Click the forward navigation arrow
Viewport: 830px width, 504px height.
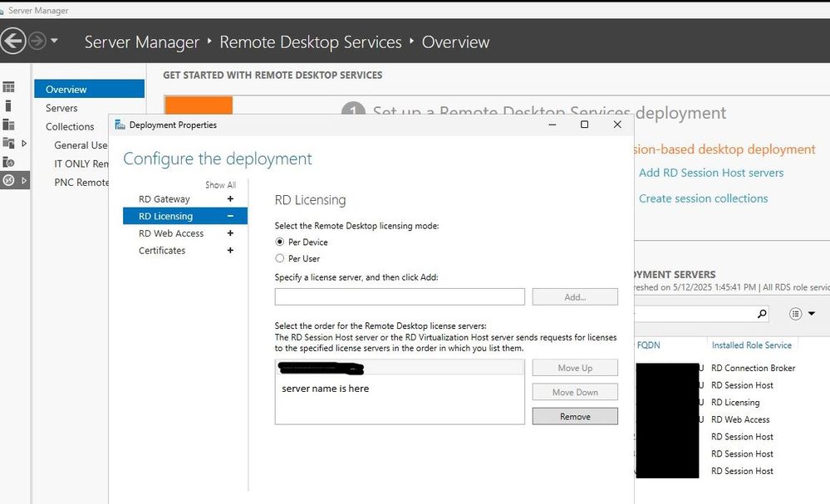coord(37,41)
